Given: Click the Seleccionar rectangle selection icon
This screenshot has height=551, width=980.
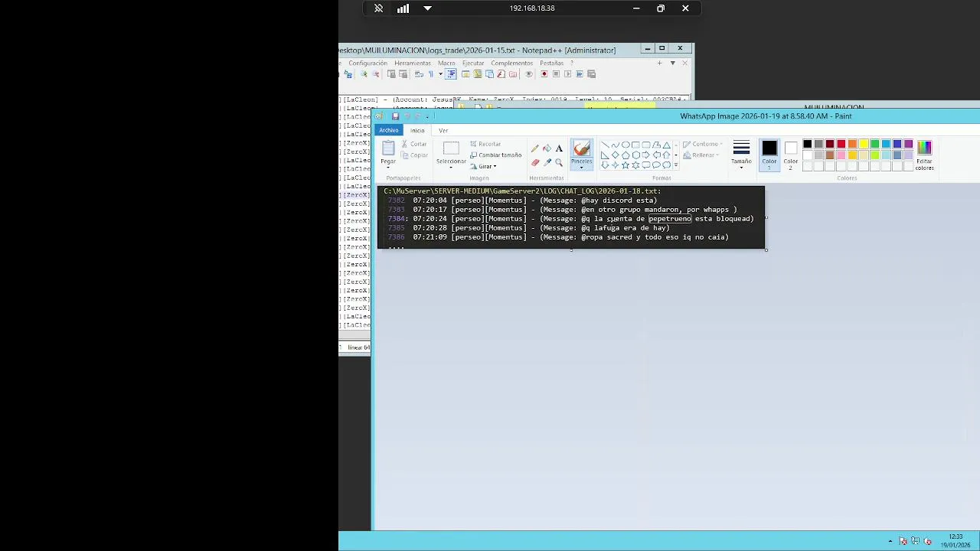Looking at the screenshot, I should pyautogui.click(x=451, y=148).
